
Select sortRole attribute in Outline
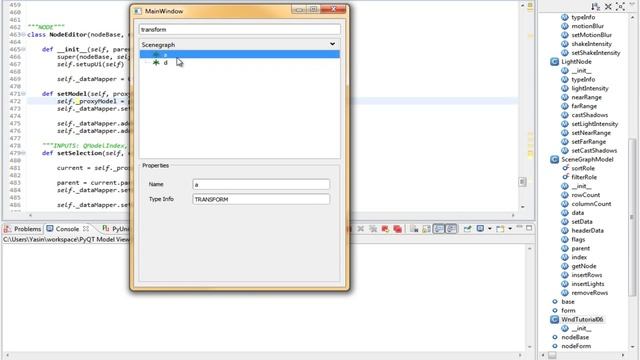pyautogui.click(x=583, y=169)
